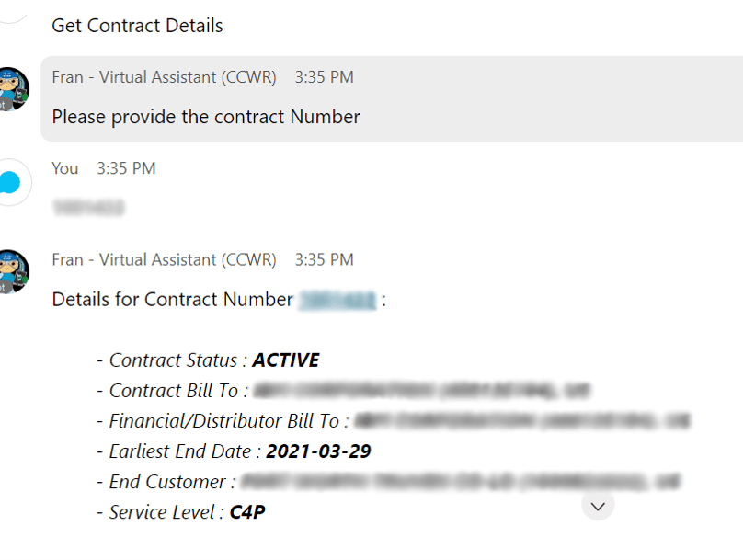Screen dimensions: 755x560
Task: Click the "Get Contract Details" message text
Action: tap(137, 26)
